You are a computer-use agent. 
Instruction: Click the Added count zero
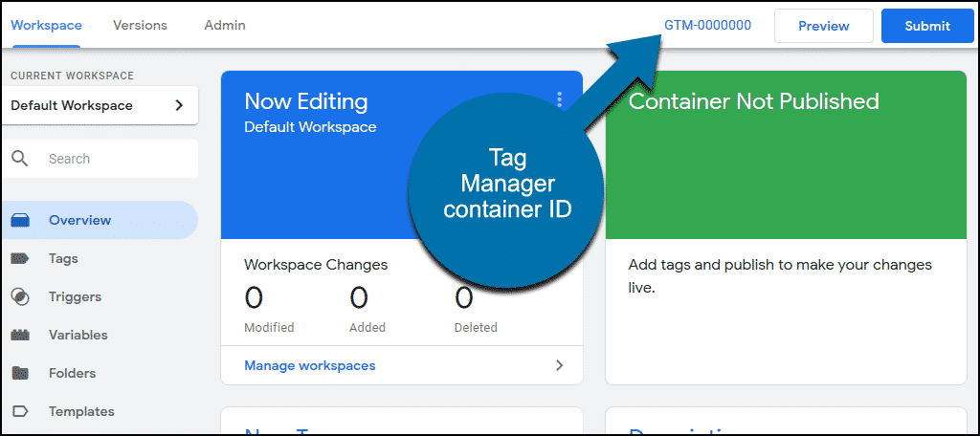click(359, 298)
